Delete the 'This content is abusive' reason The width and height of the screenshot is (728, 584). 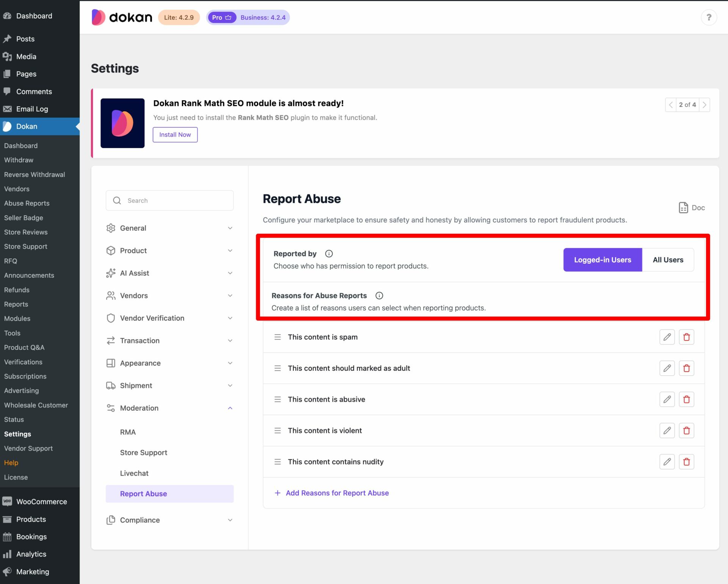pos(686,399)
